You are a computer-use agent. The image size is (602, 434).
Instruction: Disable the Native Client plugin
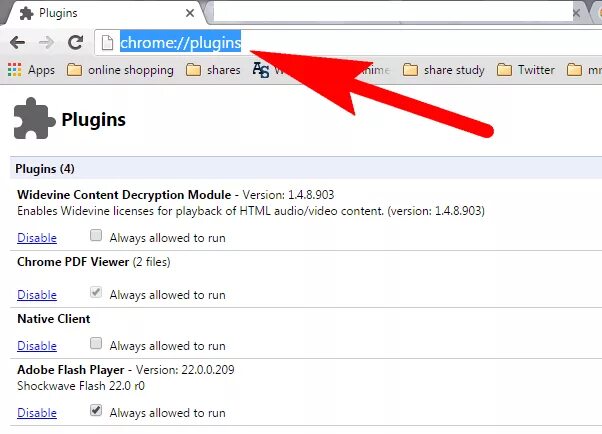[x=37, y=346]
